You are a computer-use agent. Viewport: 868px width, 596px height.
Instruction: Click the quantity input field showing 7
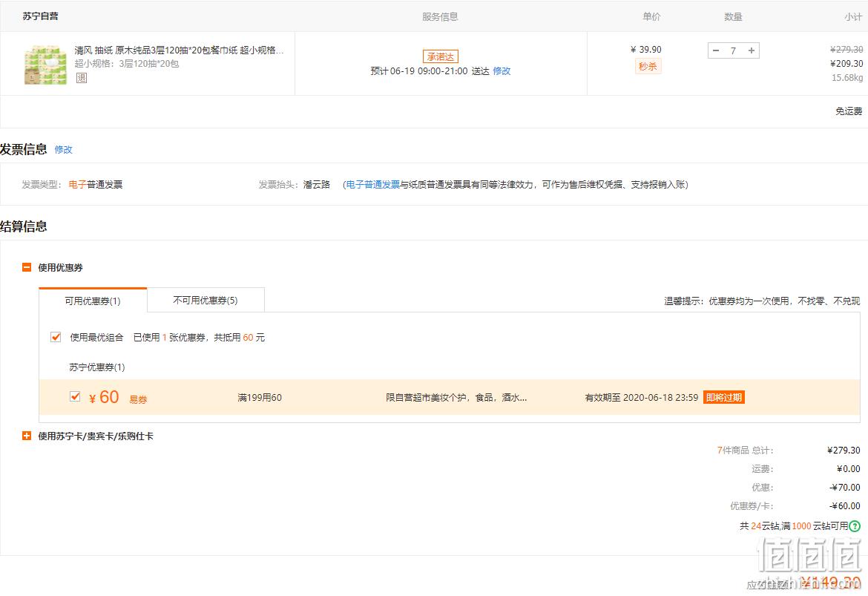[x=734, y=50]
